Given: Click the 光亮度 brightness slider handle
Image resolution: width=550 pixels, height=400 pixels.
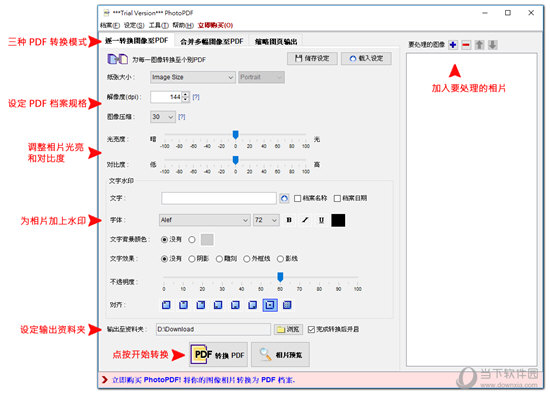Looking at the screenshot, I should tap(236, 134).
